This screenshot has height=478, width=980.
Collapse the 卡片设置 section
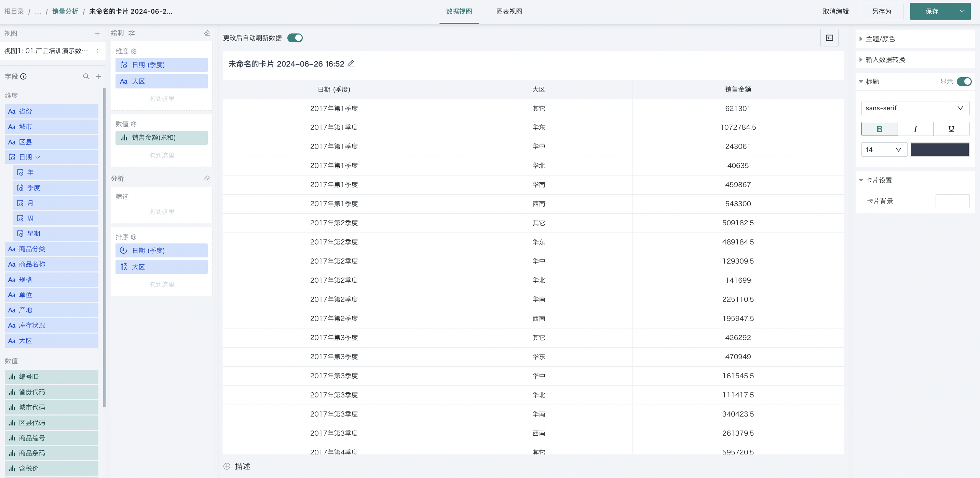click(x=861, y=180)
